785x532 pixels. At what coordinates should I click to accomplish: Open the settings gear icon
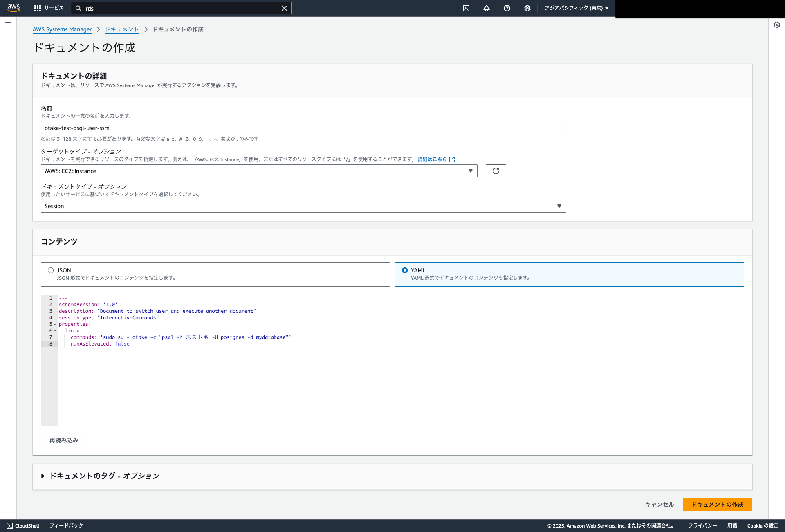[527, 8]
